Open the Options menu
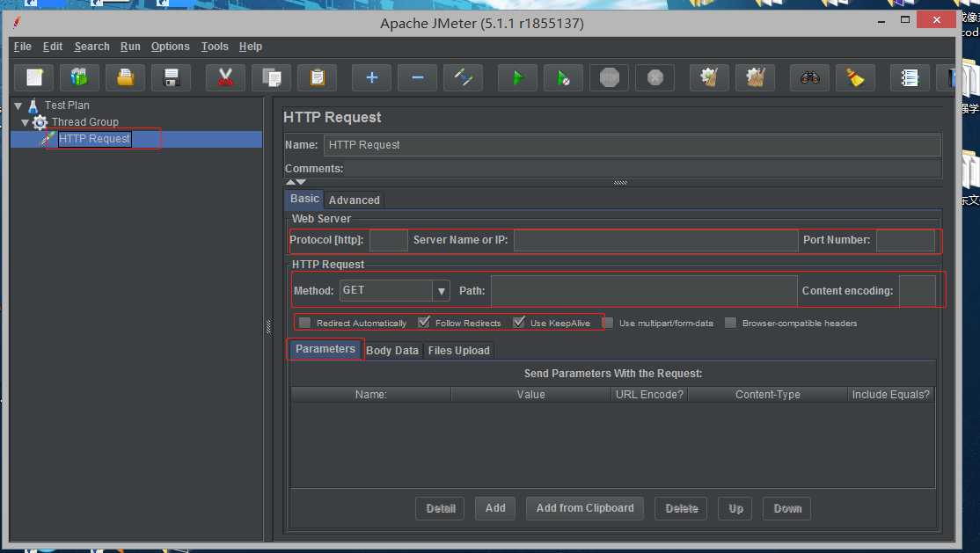Screen dimensions: 980x553 (170, 47)
